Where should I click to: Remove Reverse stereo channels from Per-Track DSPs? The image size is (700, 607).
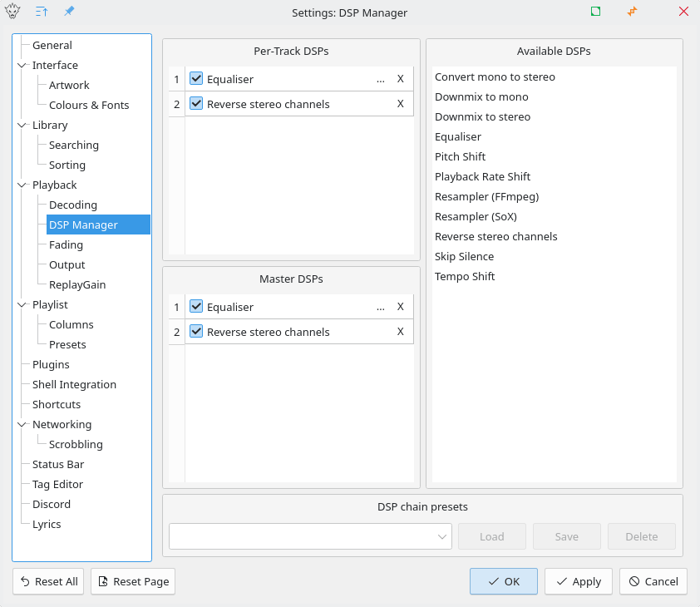[400, 104]
